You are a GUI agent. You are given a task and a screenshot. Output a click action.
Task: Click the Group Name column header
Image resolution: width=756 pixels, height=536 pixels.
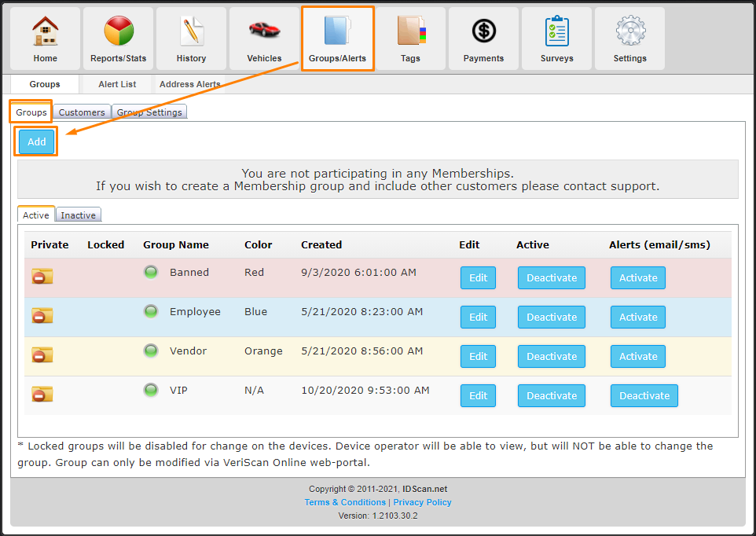click(x=176, y=245)
